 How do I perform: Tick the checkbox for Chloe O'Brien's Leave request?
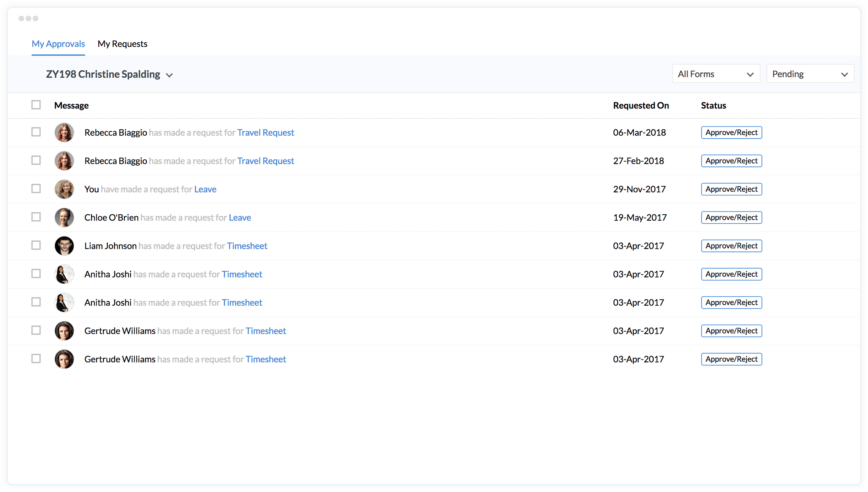click(36, 217)
